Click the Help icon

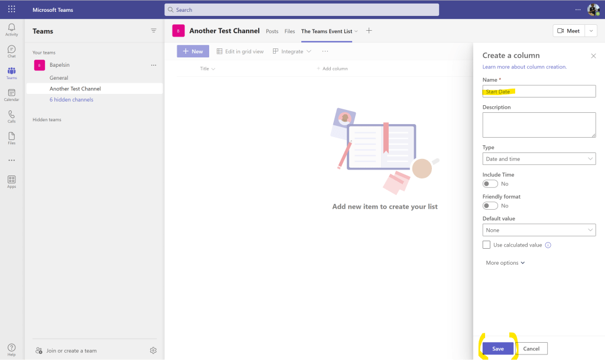tap(12, 349)
